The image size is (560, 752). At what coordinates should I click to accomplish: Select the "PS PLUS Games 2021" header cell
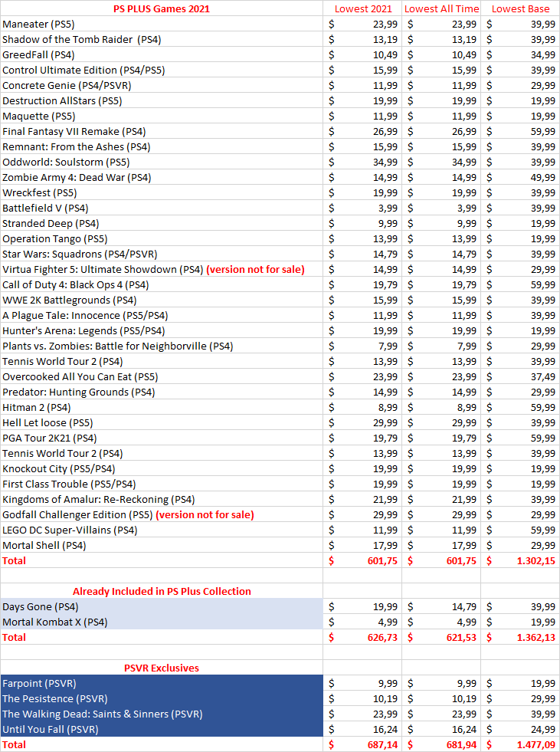(161, 8)
